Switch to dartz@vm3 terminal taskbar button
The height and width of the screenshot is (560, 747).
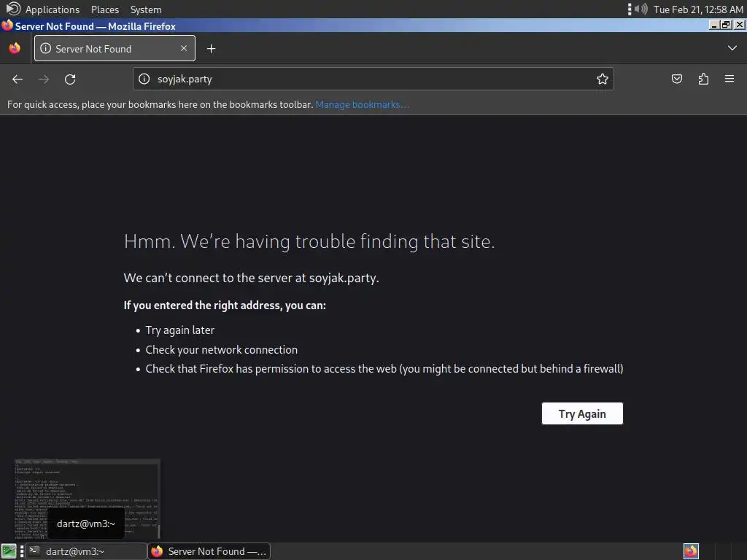click(x=86, y=551)
